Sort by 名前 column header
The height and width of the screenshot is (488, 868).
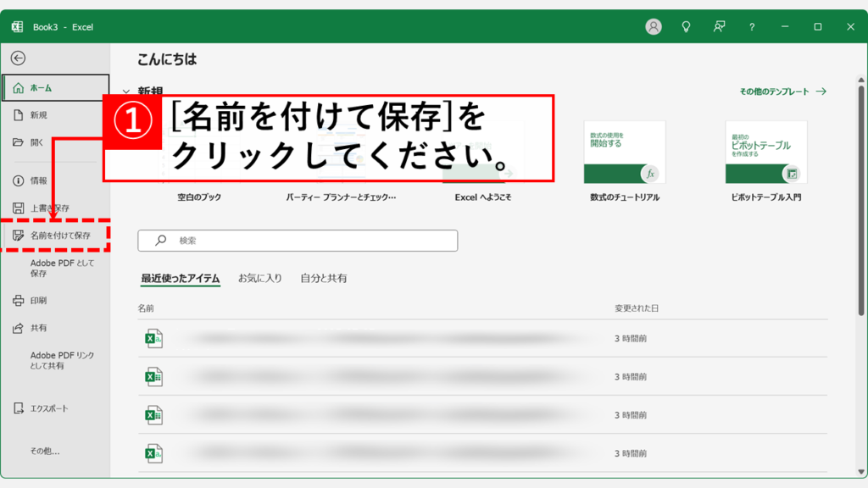pos(146,308)
